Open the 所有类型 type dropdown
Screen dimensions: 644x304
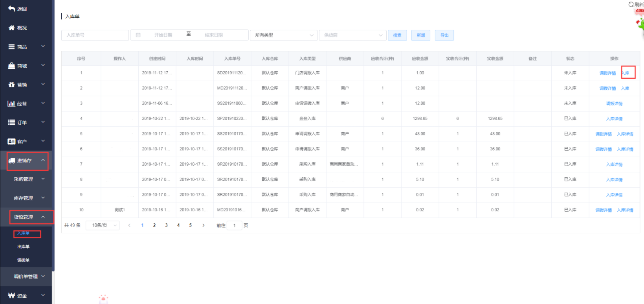284,35
